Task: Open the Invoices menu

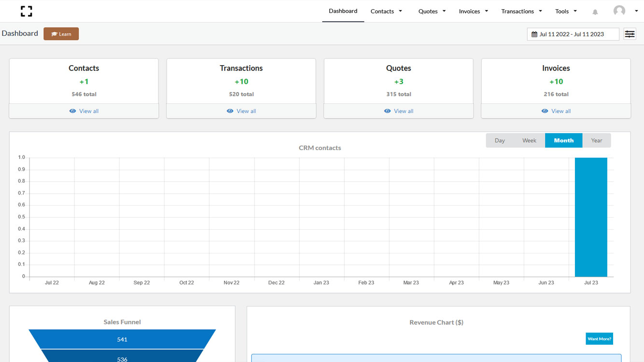Action: point(473,11)
